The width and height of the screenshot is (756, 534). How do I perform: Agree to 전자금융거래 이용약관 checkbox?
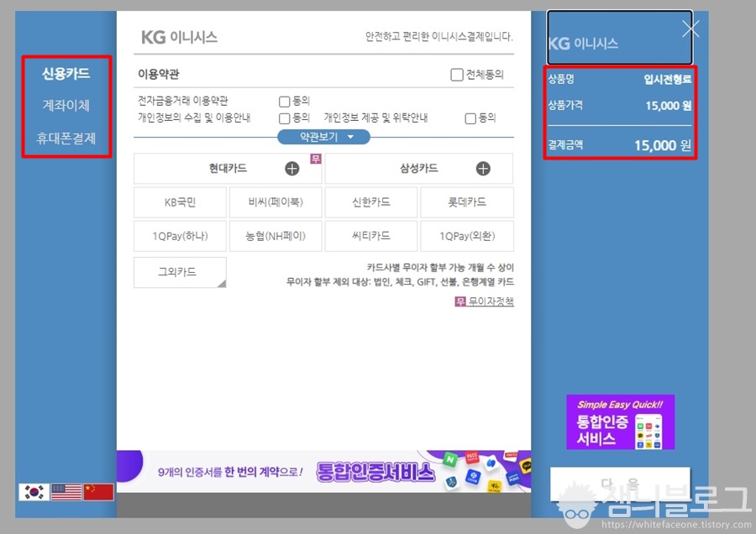(x=285, y=102)
